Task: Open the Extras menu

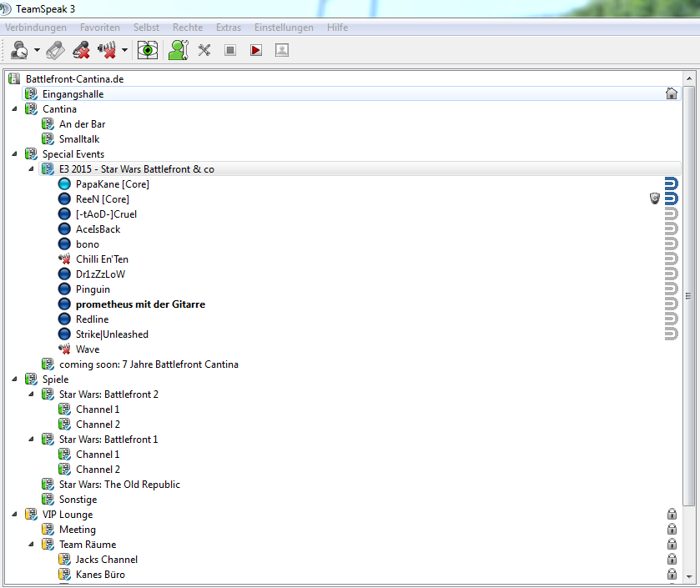Action: (x=229, y=28)
